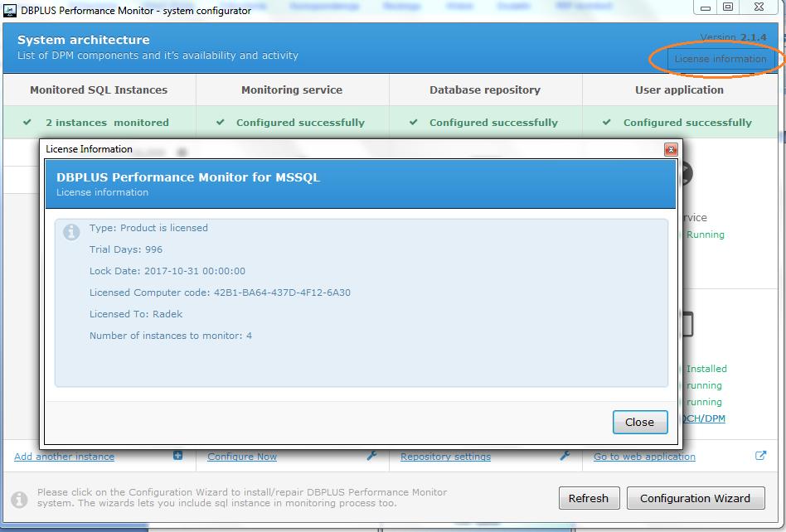The width and height of the screenshot is (786, 532).
Task: Click Configured successfully under User application
Action: pyautogui.click(x=687, y=123)
